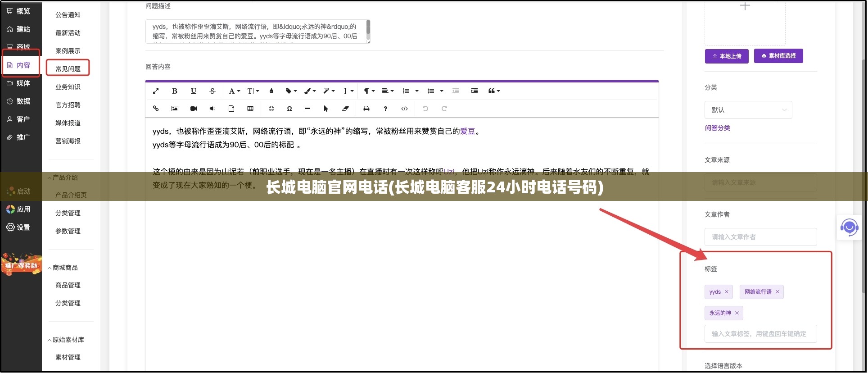Increase indent of paragraph
The image size is (868, 373).
475,91
